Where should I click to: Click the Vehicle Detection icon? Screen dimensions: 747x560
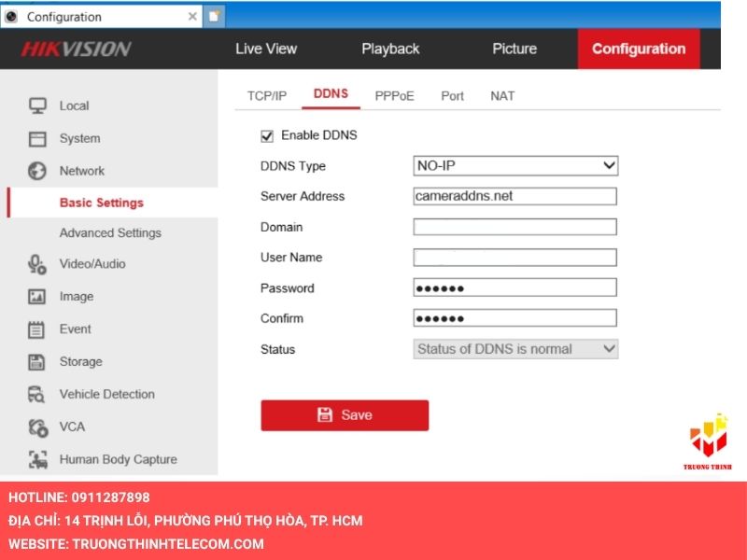click(36, 394)
